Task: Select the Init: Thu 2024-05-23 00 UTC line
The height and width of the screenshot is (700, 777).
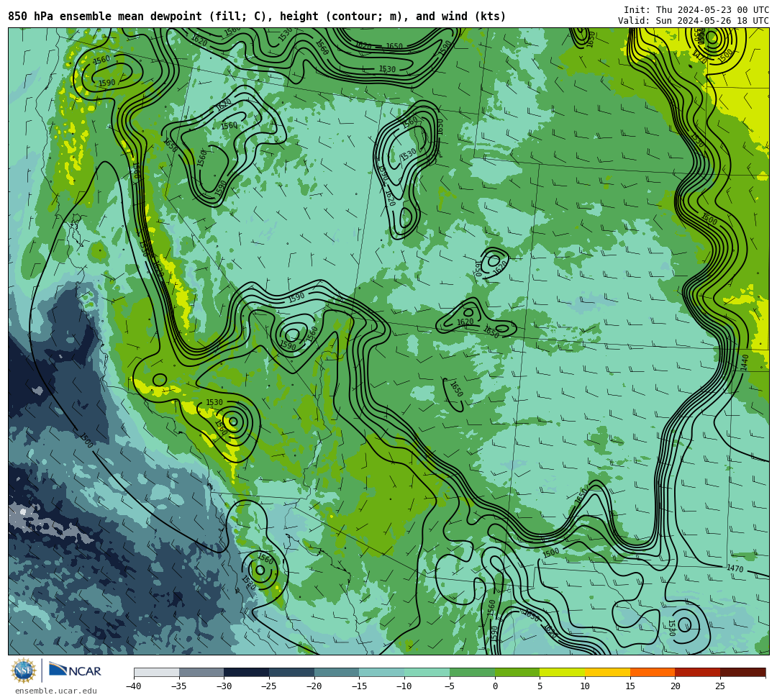Action: [x=696, y=10]
